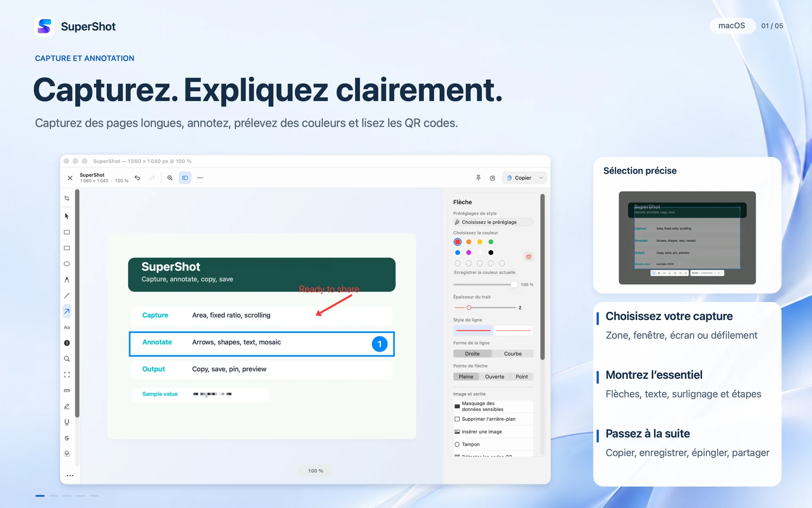Image resolution: width=812 pixels, height=508 pixels.
Task: Open the top toolbar more options ellipsis
Action: tap(200, 178)
